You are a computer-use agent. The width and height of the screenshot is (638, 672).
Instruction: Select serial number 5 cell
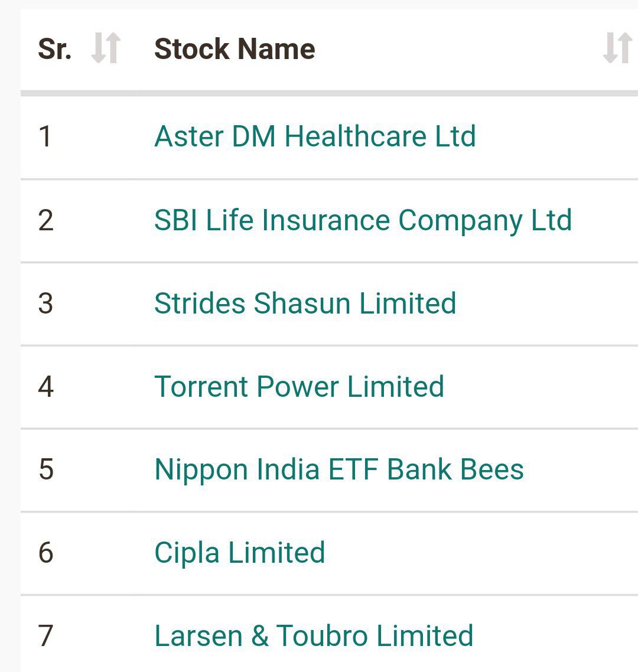point(45,470)
